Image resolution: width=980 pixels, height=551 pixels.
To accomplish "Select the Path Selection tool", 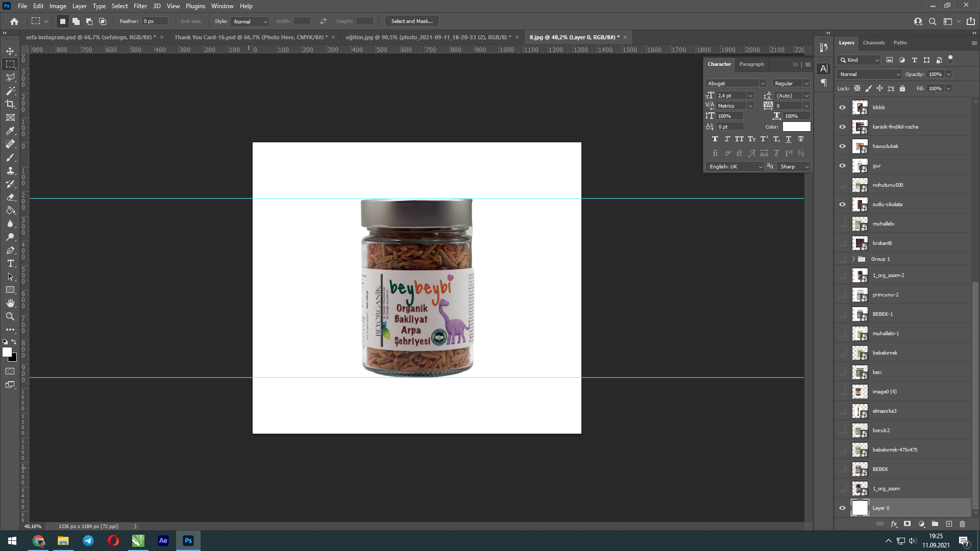I will click(10, 277).
